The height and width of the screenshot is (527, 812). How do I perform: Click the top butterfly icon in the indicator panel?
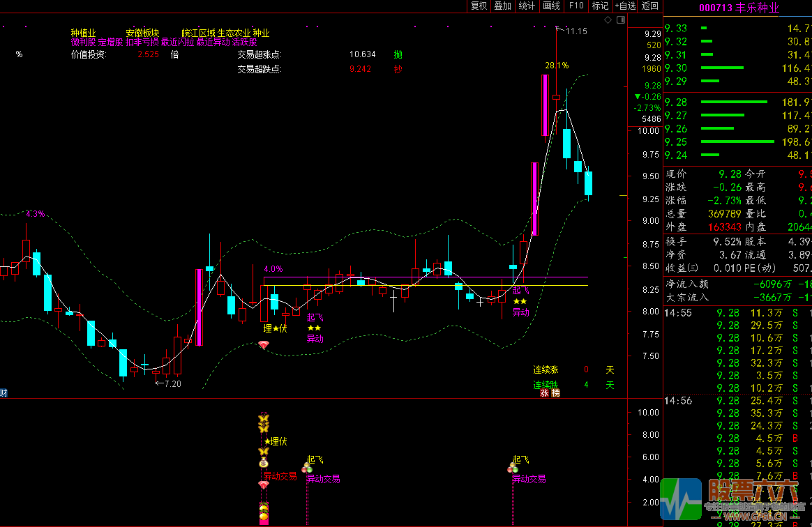[264, 419]
